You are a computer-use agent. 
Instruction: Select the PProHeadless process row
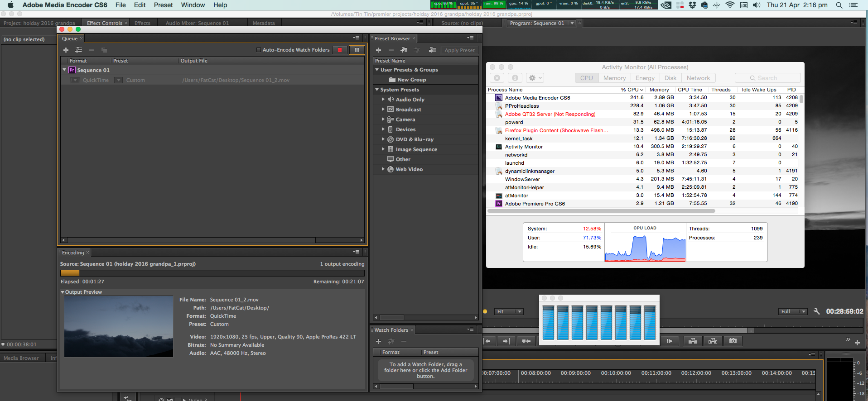coord(643,106)
